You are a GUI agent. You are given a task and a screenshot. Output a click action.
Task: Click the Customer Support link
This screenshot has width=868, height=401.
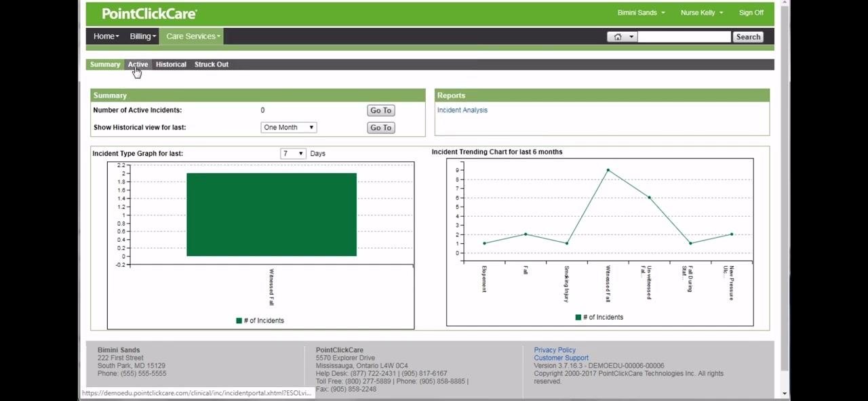(x=561, y=358)
